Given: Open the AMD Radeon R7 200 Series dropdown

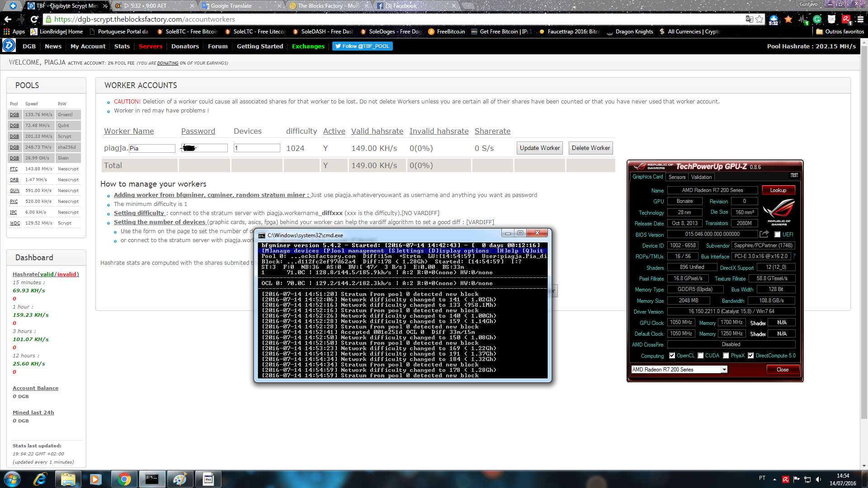Looking at the screenshot, I should tap(679, 370).
